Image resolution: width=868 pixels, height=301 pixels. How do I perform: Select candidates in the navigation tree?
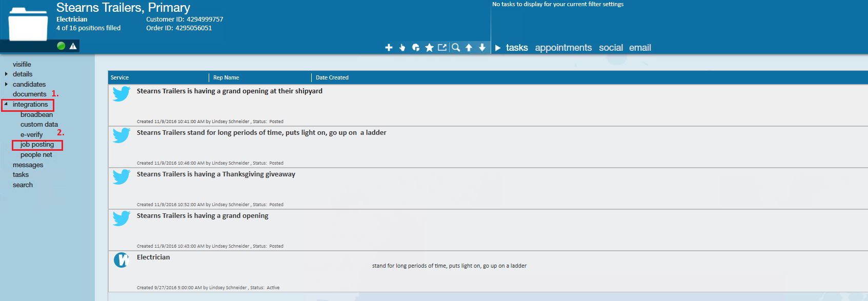29,84
